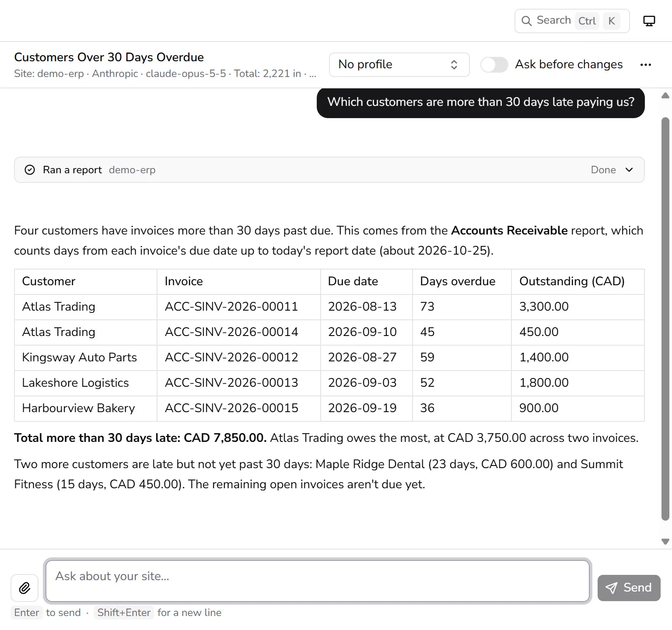Click the site info subtitle line
The height and width of the screenshot is (630, 672).
[x=165, y=73]
